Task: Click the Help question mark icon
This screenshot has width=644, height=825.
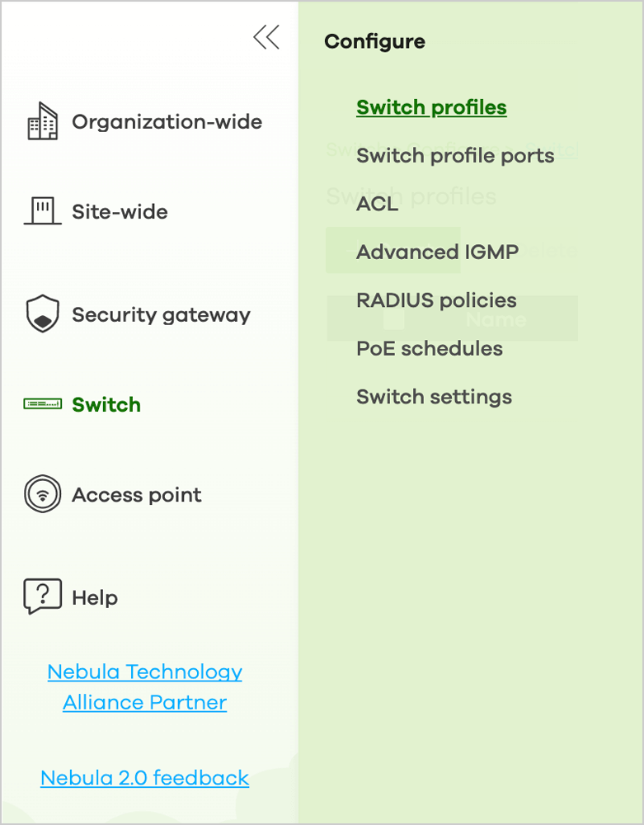Action: 43,596
